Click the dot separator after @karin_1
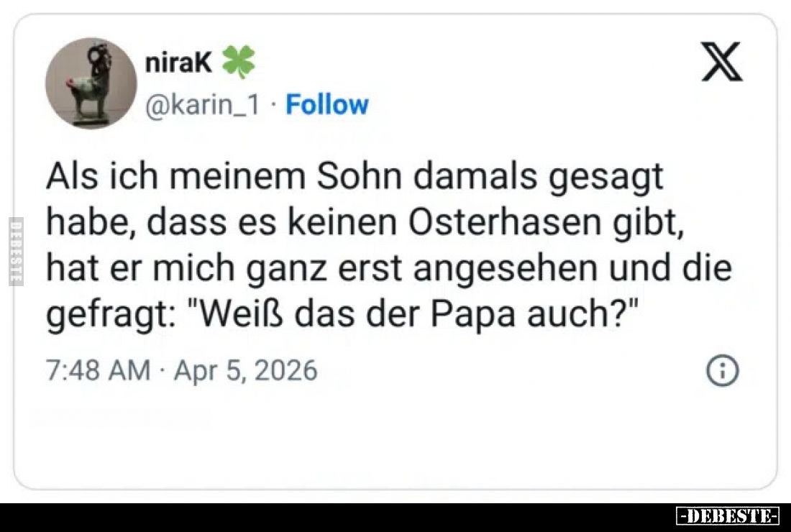Image resolution: width=791 pixels, height=532 pixels. click(274, 104)
